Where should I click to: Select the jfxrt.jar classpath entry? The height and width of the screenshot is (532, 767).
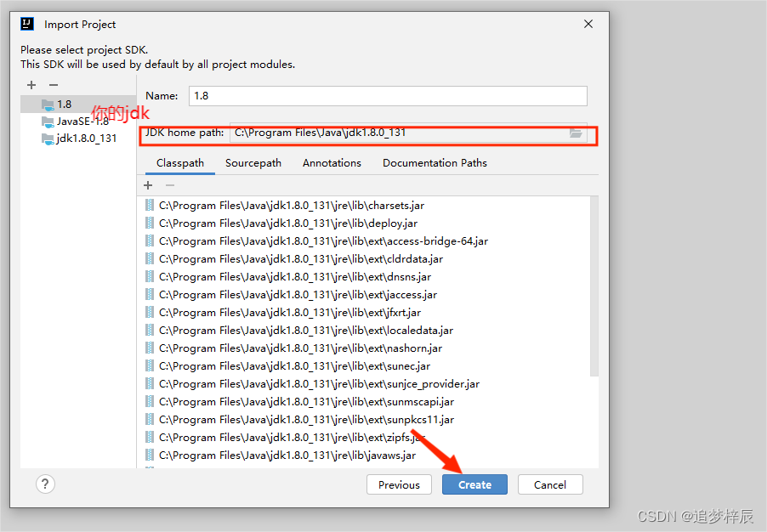point(363,313)
